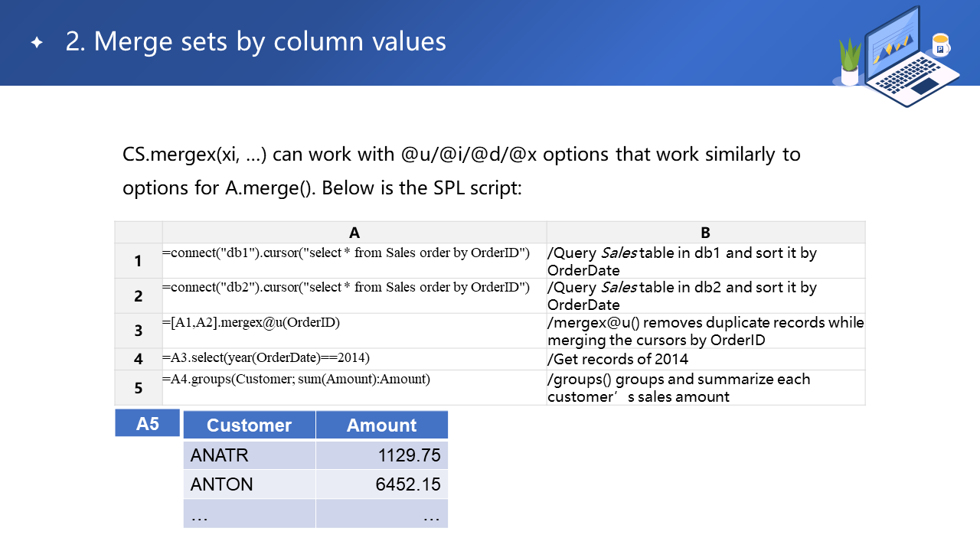The image size is (980, 551).
Task: Select row number 5 in the script table
Action: [x=138, y=388]
